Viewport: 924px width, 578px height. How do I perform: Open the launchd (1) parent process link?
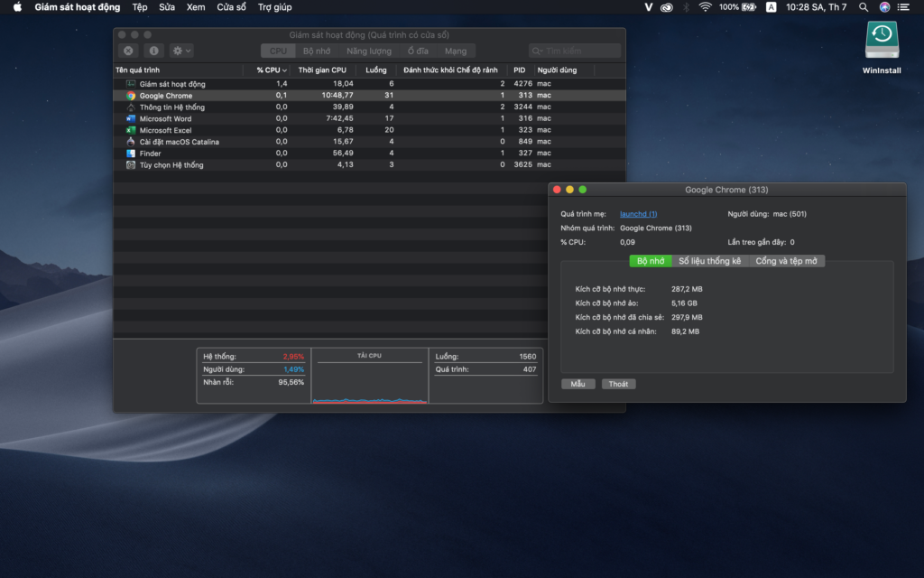(x=638, y=214)
